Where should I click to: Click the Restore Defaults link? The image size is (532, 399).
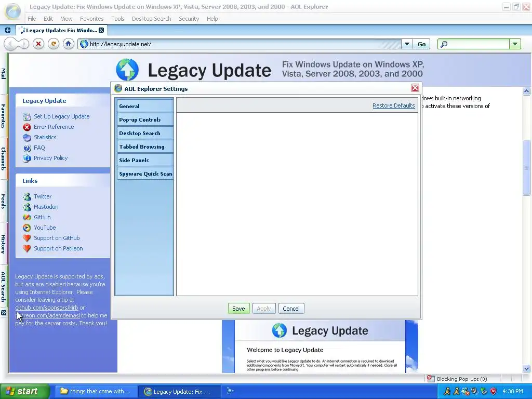pyautogui.click(x=394, y=105)
